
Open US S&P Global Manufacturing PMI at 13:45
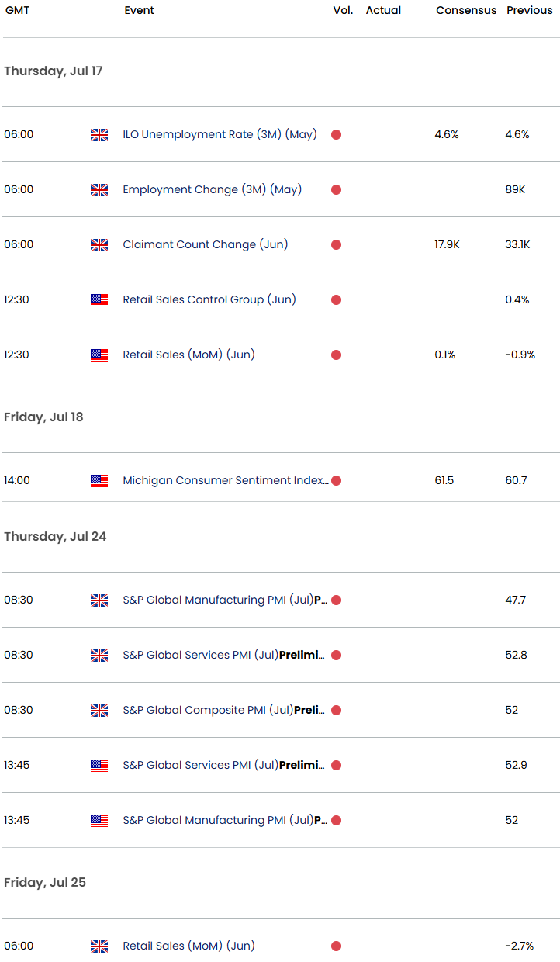225,820
